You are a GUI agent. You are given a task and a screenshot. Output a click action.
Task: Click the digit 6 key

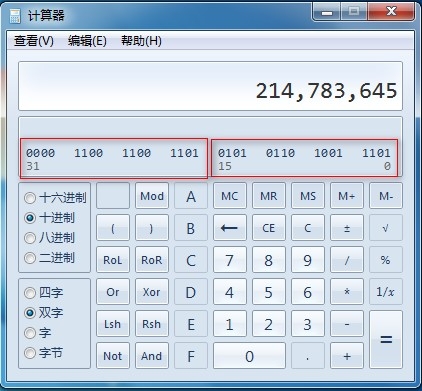click(308, 292)
